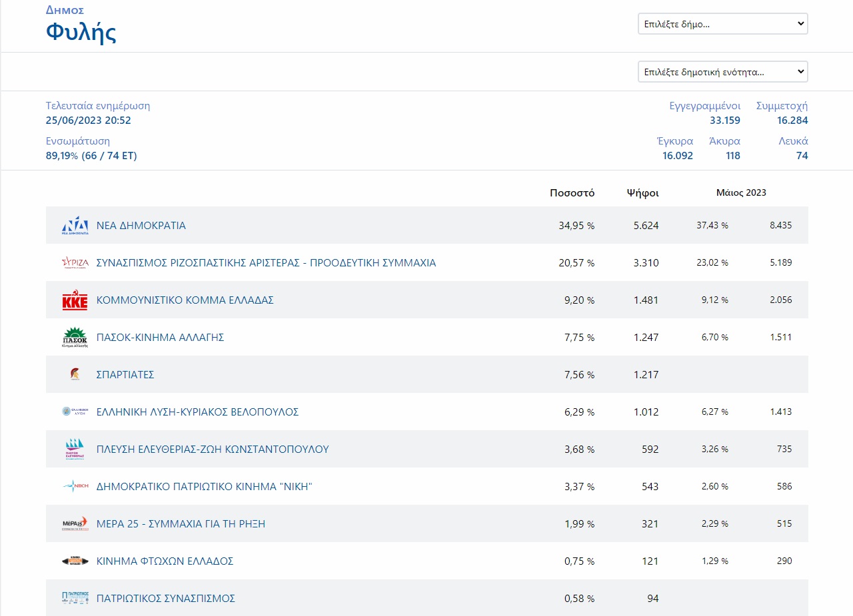Open the 'Επιλέξτε δήμο...' dropdown

(722, 24)
